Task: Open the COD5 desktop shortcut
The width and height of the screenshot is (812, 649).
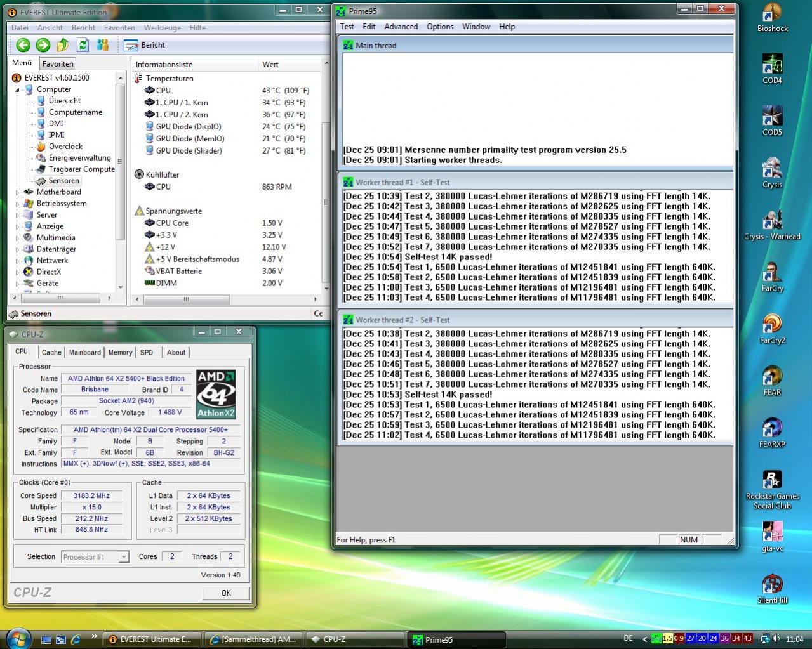Action: pos(772,121)
